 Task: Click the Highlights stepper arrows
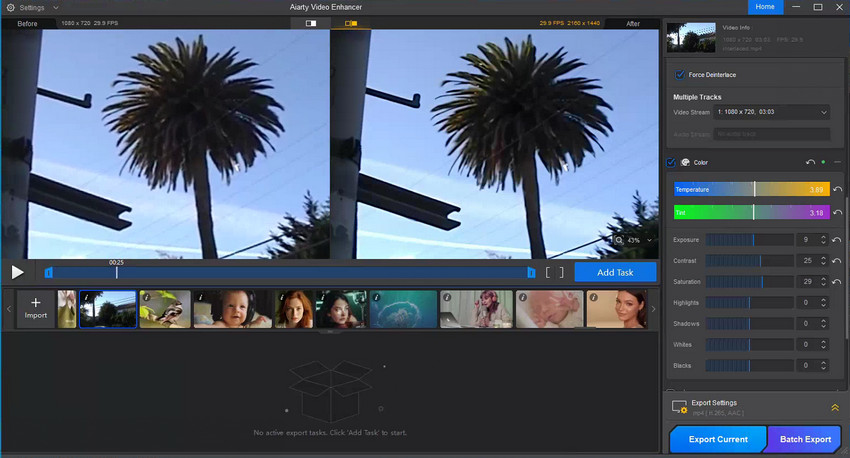(823, 302)
